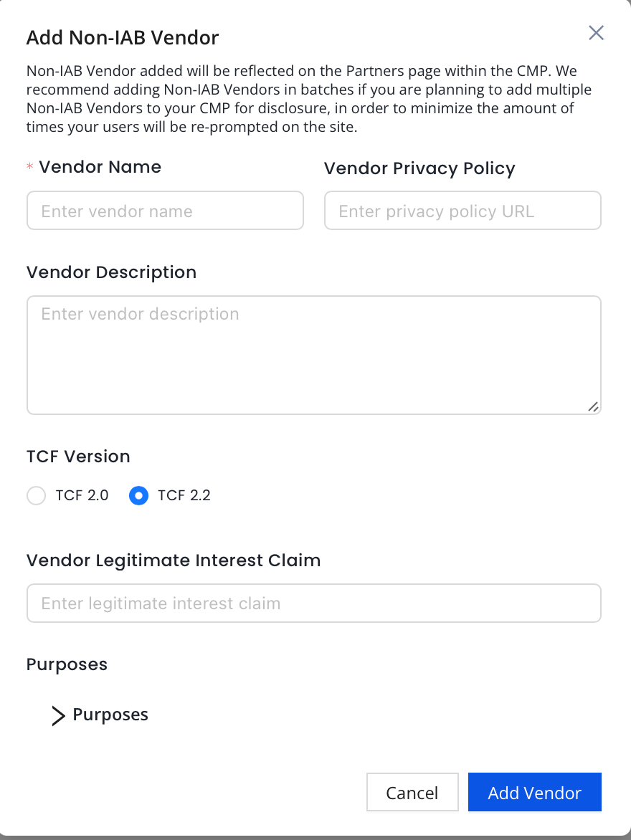Click the Add Non-IAB Vendor dialog title
The width and height of the screenshot is (631, 840).
123,37
